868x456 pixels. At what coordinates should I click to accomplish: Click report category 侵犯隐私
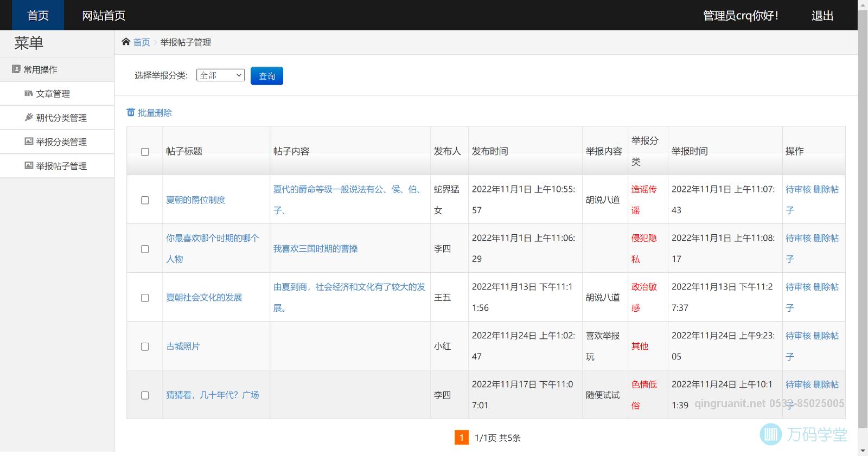tap(644, 248)
